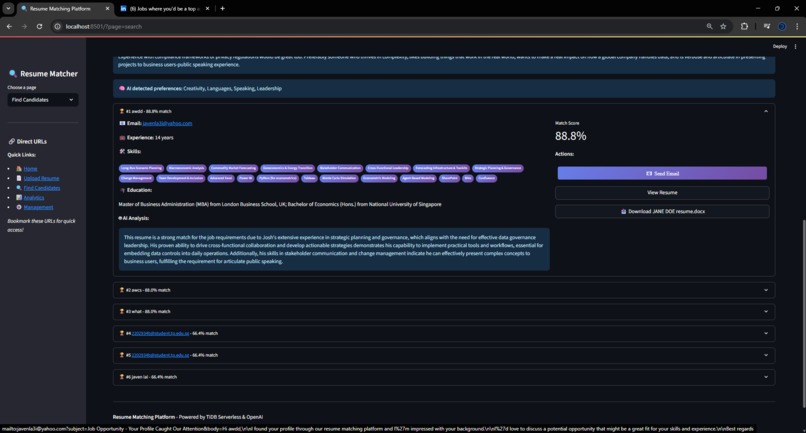Collapse the #1 awdd 88.8% match expander
The width and height of the screenshot is (806, 433).
click(444, 111)
